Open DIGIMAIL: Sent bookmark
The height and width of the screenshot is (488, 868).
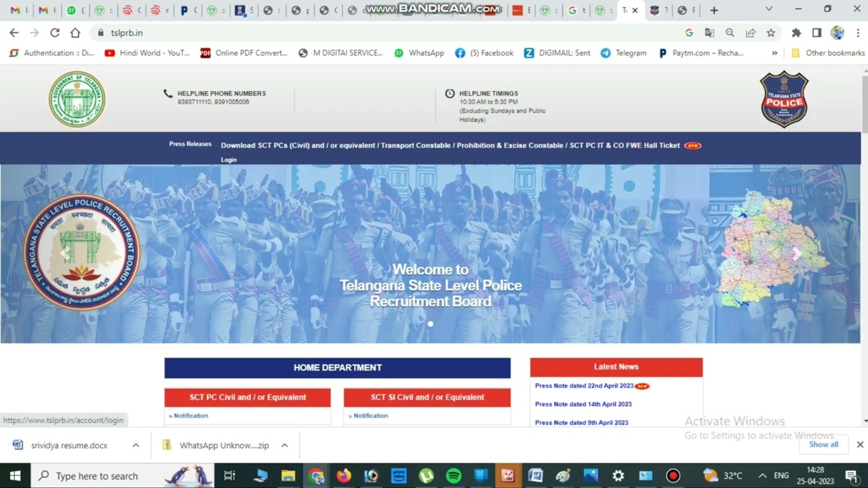[x=557, y=53]
